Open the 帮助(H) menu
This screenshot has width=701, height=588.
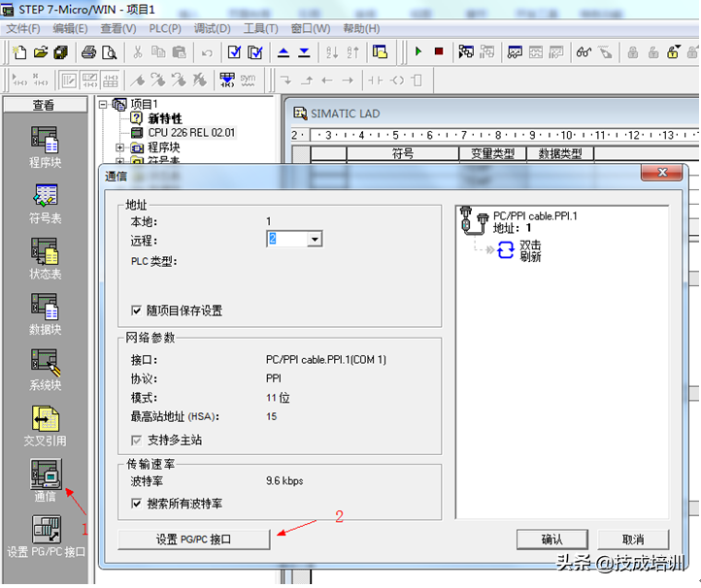click(x=361, y=28)
